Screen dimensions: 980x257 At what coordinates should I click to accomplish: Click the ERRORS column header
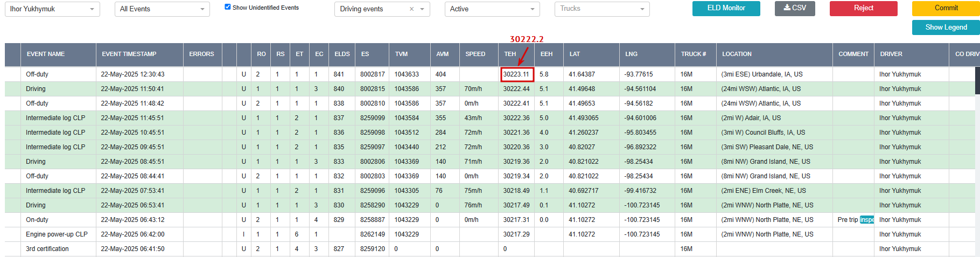(x=201, y=54)
